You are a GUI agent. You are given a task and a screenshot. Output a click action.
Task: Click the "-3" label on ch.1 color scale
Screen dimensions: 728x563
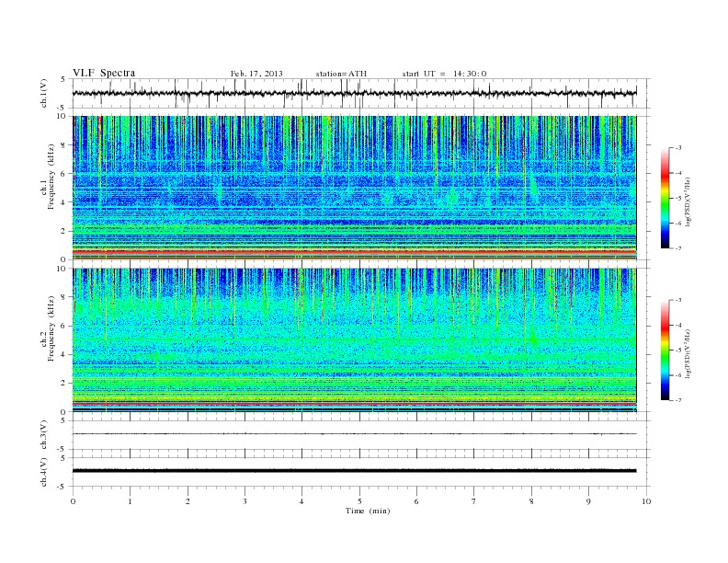(x=678, y=148)
